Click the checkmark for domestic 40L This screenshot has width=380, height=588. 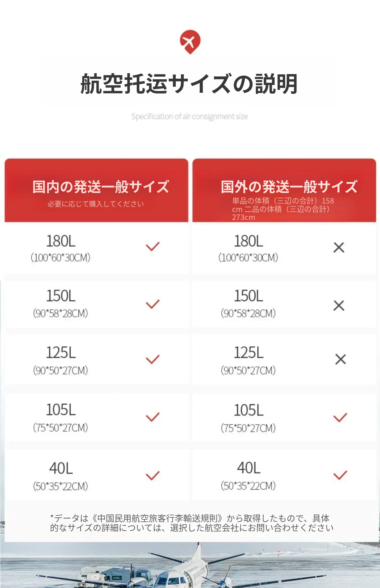click(x=153, y=475)
